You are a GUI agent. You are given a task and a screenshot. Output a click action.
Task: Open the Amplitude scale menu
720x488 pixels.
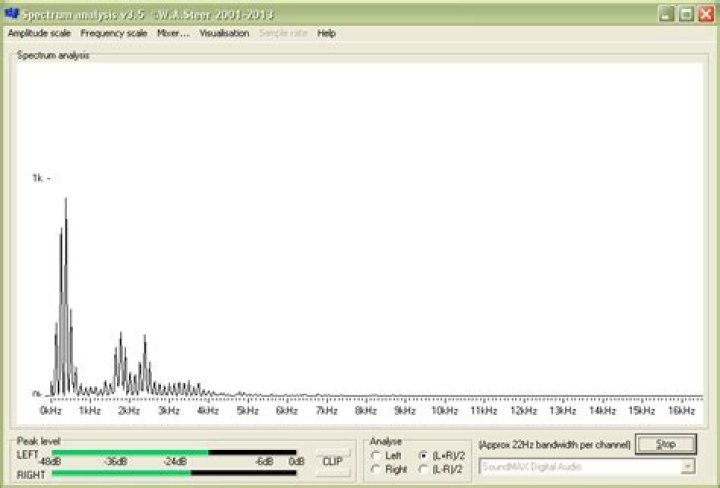coord(39,33)
